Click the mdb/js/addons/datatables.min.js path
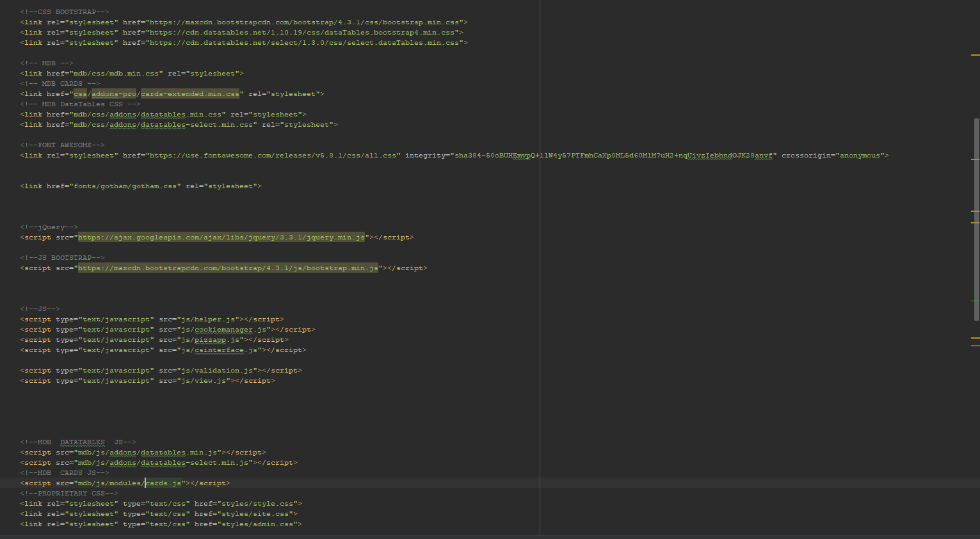This screenshot has width=980, height=539. coord(147,453)
